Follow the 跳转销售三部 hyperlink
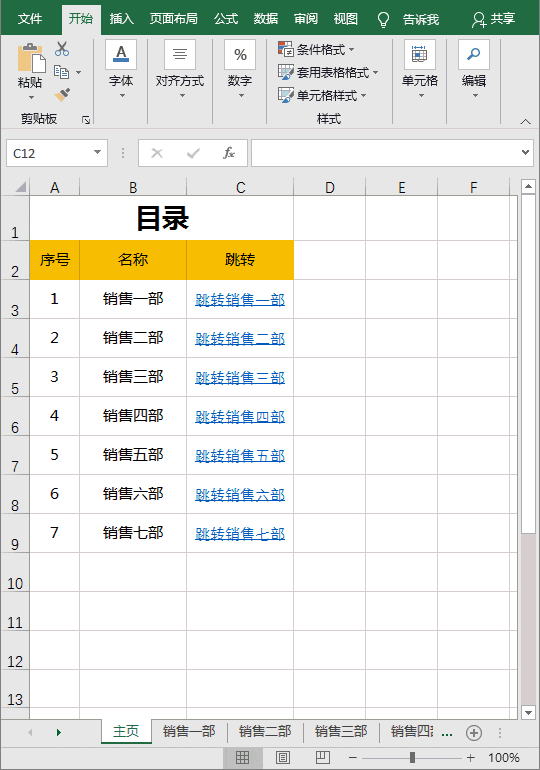Screen dimensions: 540x770 pyautogui.click(x=240, y=378)
